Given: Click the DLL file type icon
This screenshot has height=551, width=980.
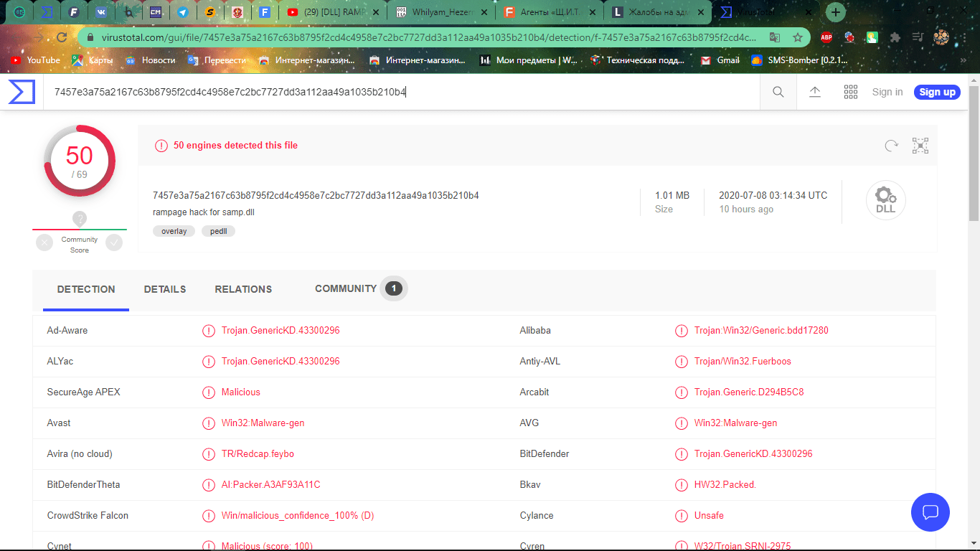Looking at the screenshot, I should [x=885, y=200].
